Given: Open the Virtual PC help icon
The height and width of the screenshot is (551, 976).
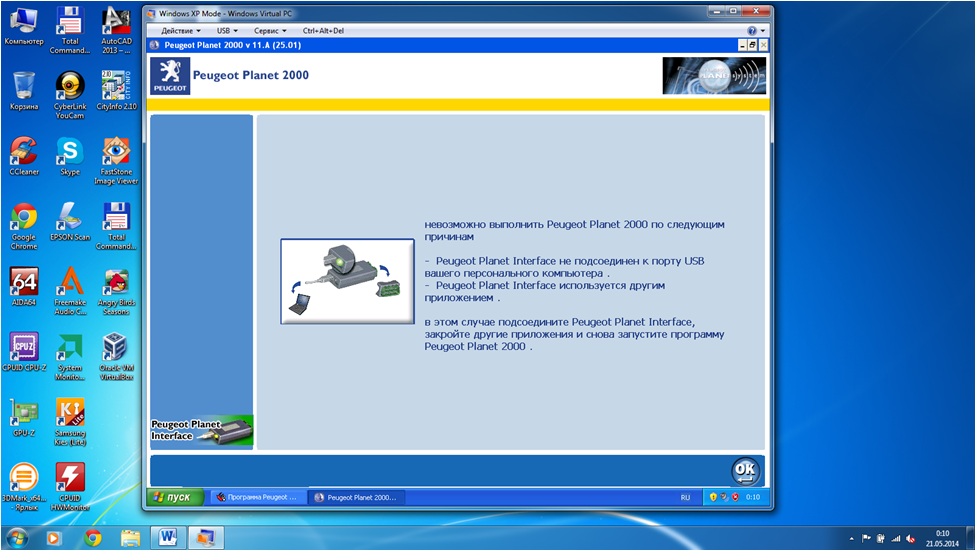Looking at the screenshot, I should pos(751,31).
